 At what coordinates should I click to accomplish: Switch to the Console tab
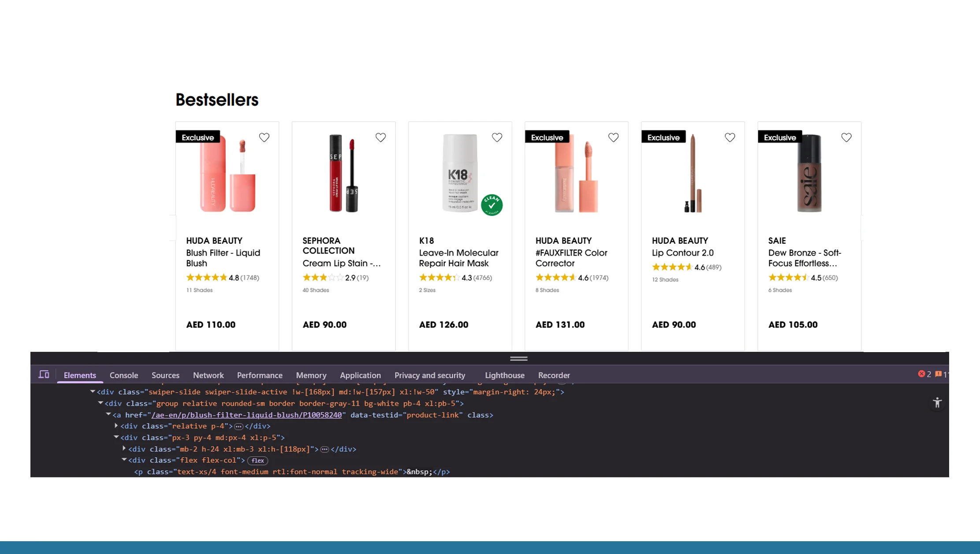pyautogui.click(x=123, y=375)
